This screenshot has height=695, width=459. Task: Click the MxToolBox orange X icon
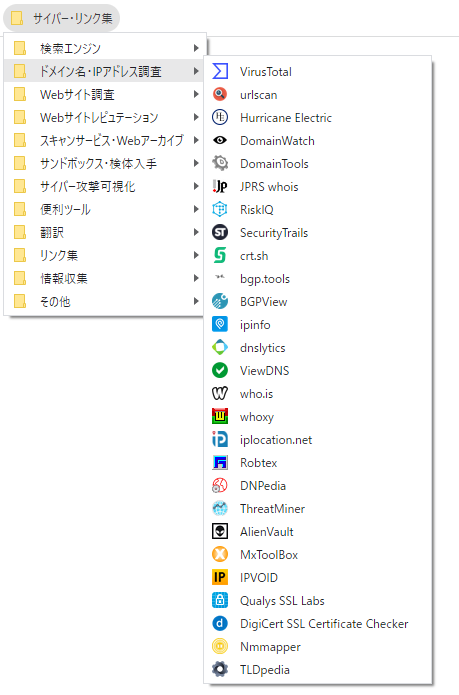pyautogui.click(x=220, y=555)
